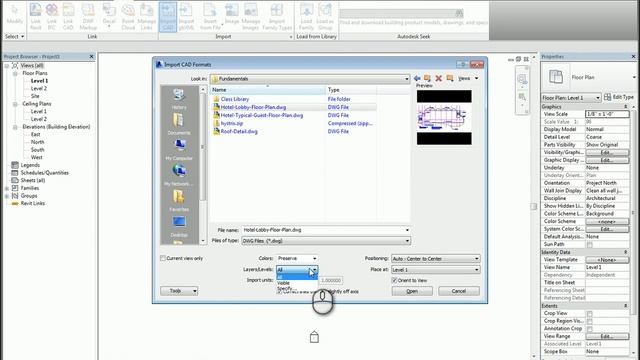Viewport: 640px width, 360px height.
Task: Go back using dialog back arrow
Action: coord(417,78)
